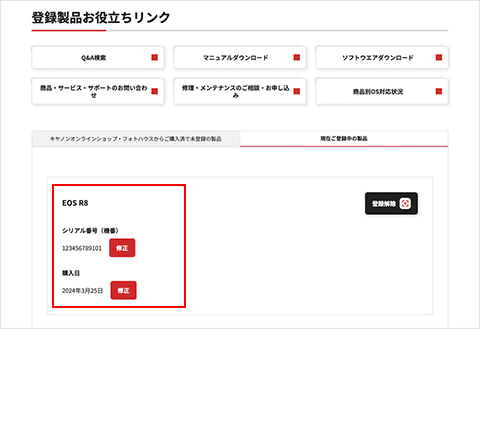The height and width of the screenshot is (444, 480).
Task: Click red square icon on 修理・メンテナンス button
Action: click(x=297, y=91)
